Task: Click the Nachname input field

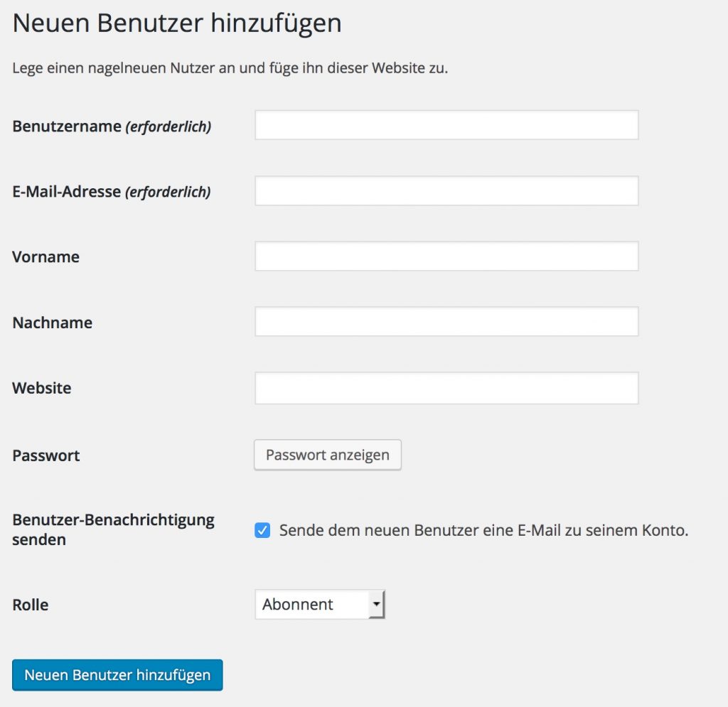Action: pos(446,321)
